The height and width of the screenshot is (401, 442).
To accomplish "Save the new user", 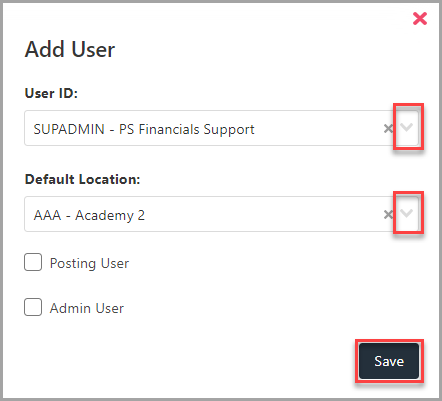I will pos(389,361).
